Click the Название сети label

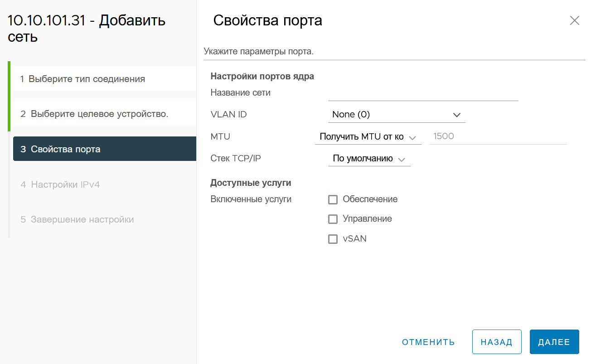pyautogui.click(x=241, y=92)
